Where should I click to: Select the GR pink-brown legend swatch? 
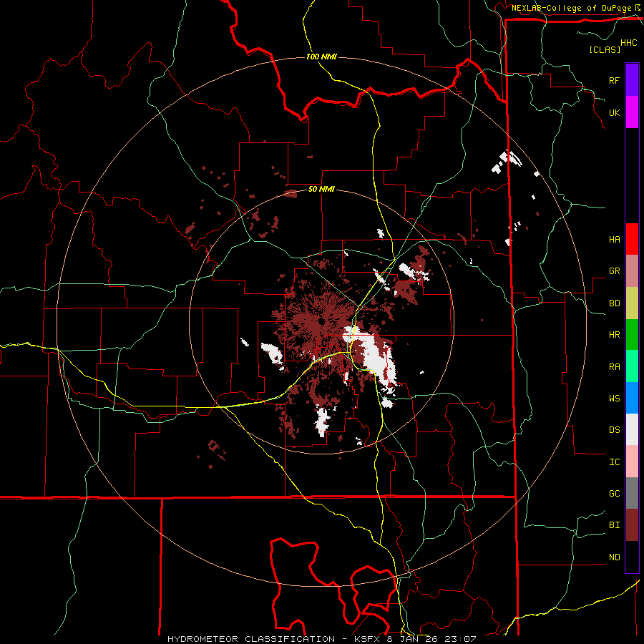tap(632, 271)
